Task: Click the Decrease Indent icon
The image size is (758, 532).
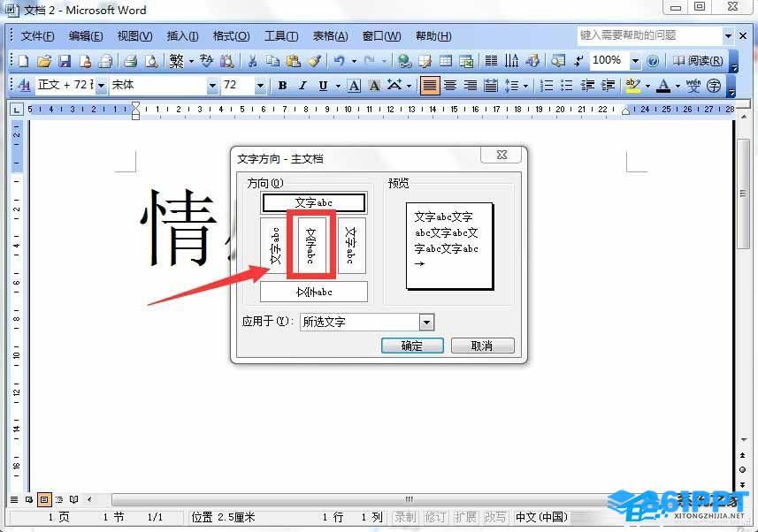Action: (587, 86)
